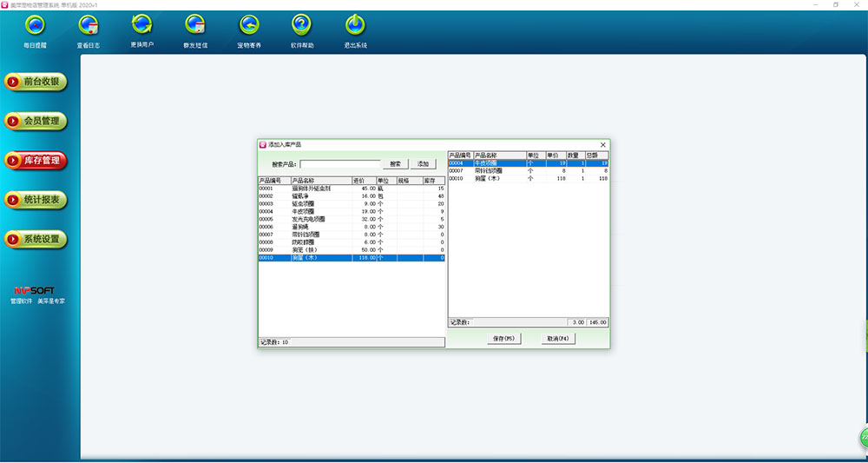Save with the 保存(F5) button
The height and width of the screenshot is (463, 868).
tap(503, 339)
